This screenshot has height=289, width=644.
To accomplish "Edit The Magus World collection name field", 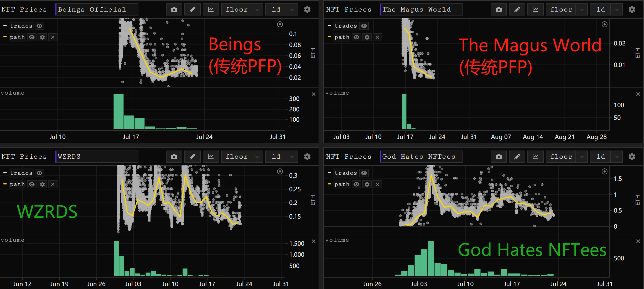I will [x=422, y=10].
